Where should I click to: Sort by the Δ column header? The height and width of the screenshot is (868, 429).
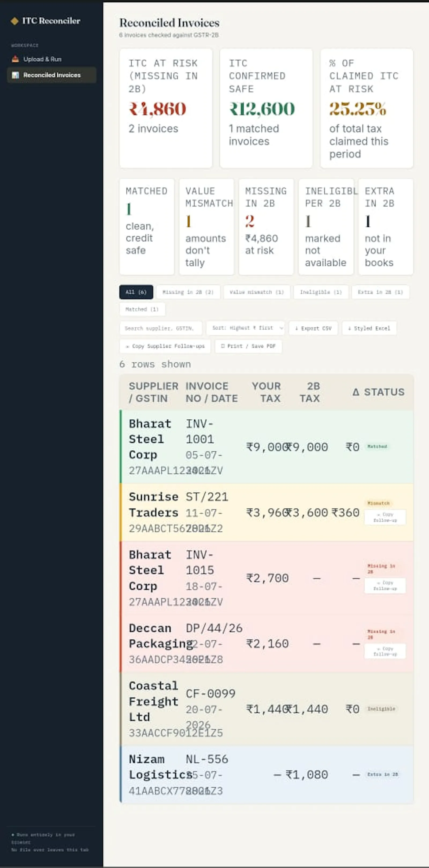[356, 392]
